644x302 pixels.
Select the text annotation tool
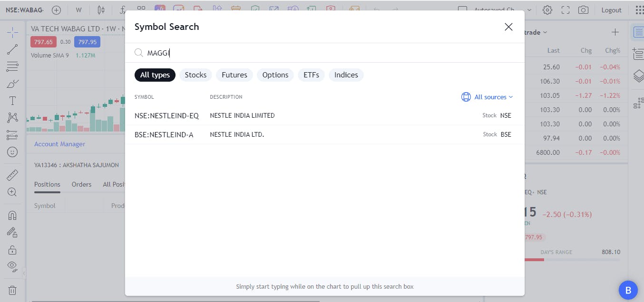click(x=12, y=101)
